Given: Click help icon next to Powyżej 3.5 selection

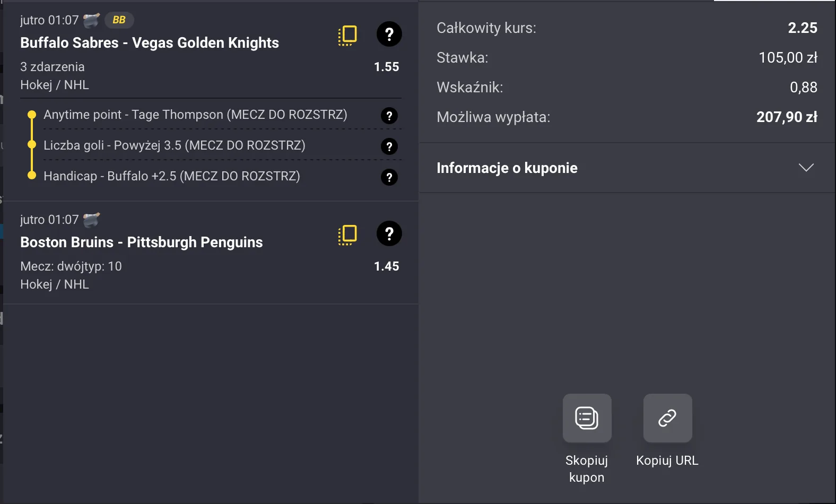Looking at the screenshot, I should [389, 146].
